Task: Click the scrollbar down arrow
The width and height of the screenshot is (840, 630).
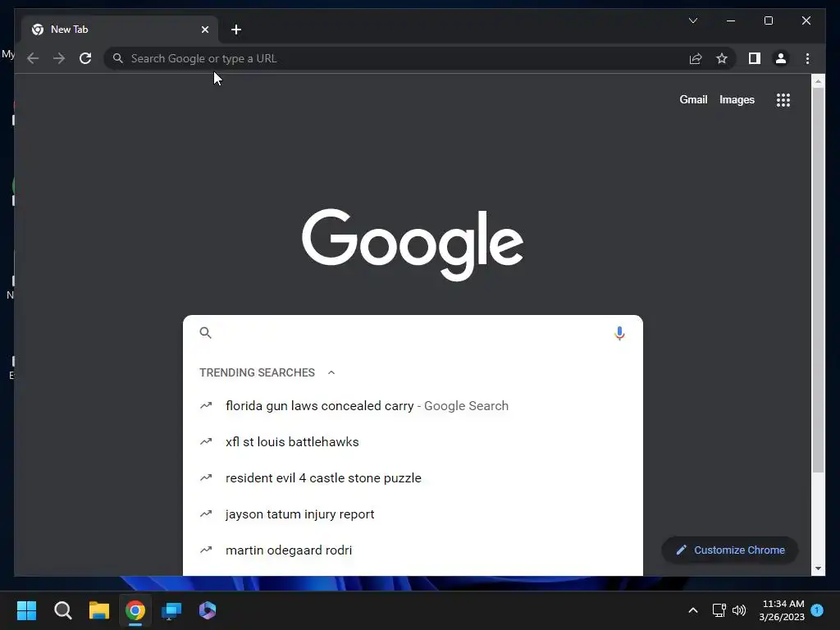Action: click(x=818, y=568)
